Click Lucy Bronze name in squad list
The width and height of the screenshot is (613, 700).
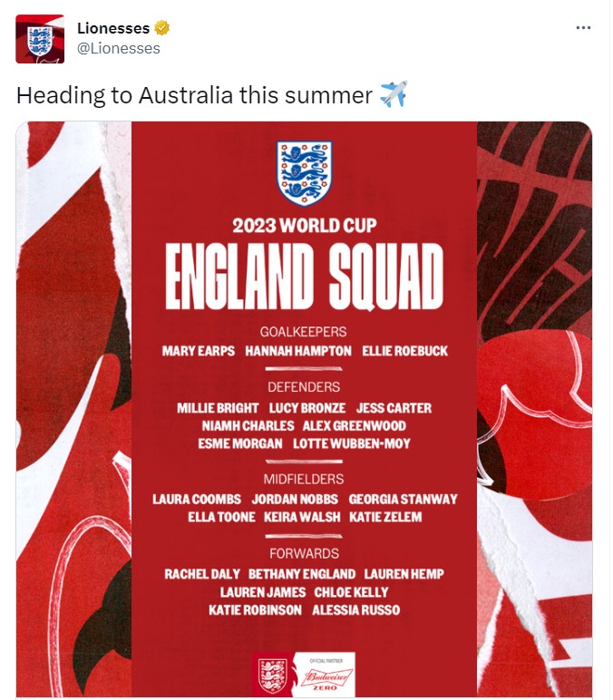pos(307,408)
